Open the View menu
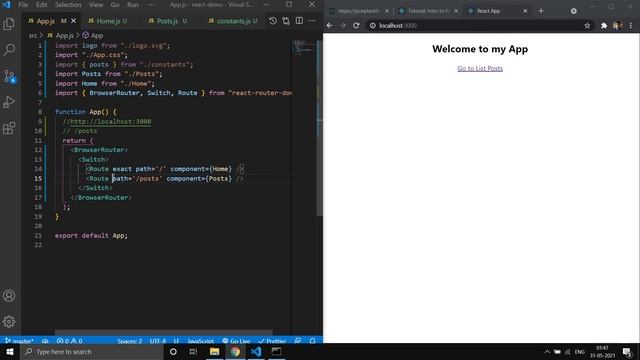This screenshot has height=360, width=640. click(96, 5)
